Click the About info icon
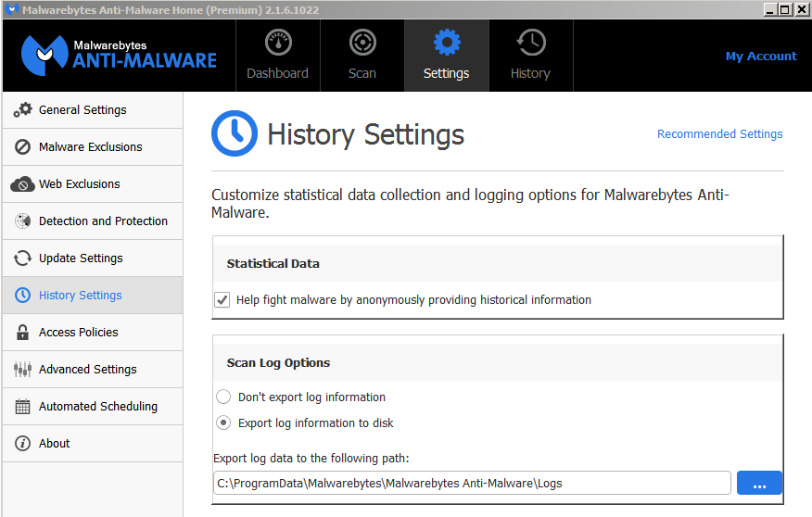 pyautogui.click(x=22, y=444)
